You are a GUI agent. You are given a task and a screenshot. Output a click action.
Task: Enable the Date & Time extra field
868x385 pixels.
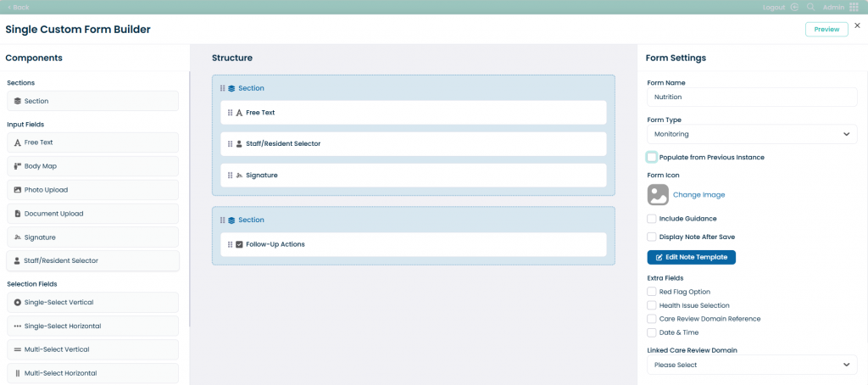pyautogui.click(x=652, y=333)
